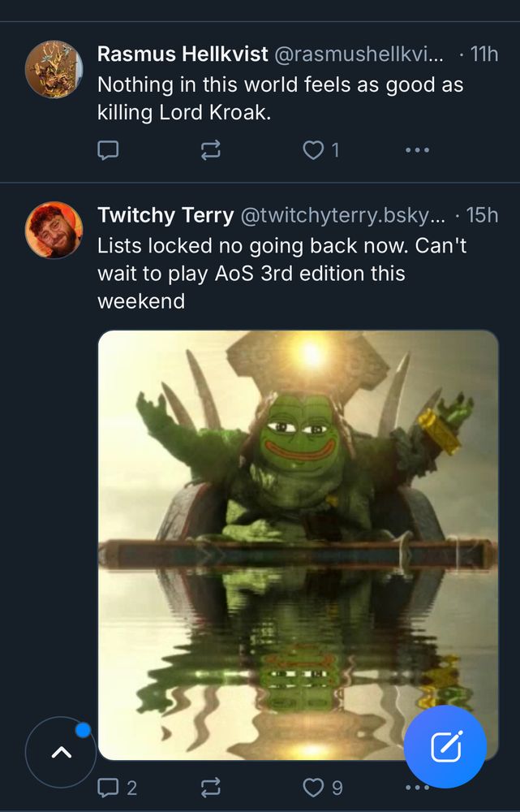The width and height of the screenshot is (520, 812).
Task: Open Twitchy Terry's avatar profile picture
Action: point(54,230)
